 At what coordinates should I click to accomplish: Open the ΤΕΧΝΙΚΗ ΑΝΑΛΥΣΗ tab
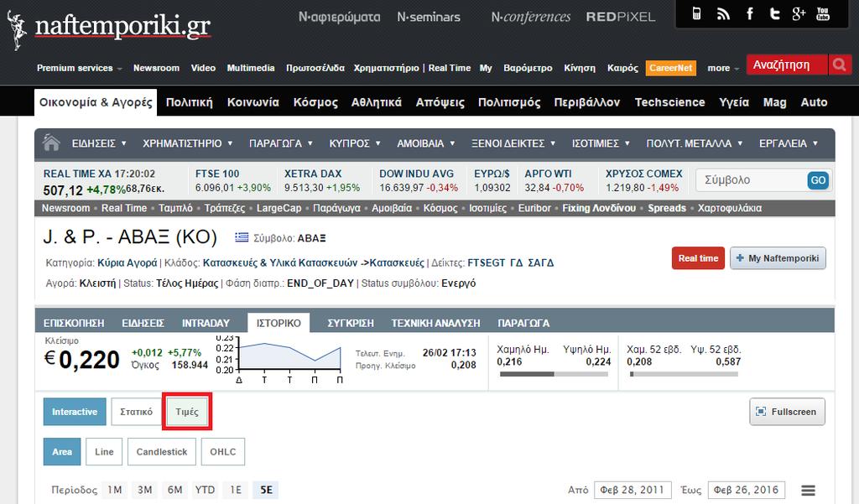[435, 323]
